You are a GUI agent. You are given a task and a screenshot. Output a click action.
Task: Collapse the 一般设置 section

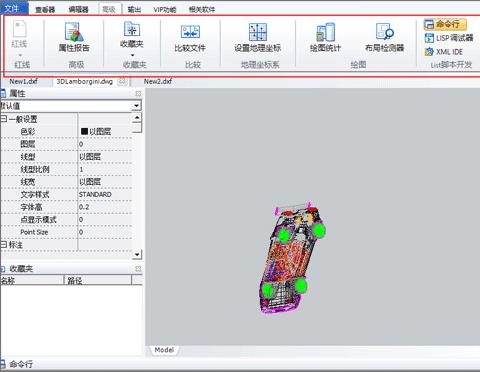[4, 119]
